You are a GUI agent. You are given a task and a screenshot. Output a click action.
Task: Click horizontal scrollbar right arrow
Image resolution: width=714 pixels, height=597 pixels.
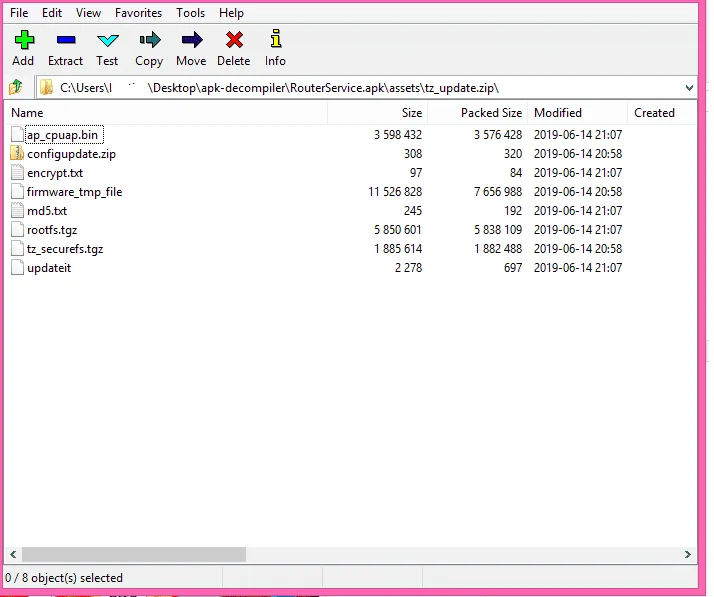687,554
